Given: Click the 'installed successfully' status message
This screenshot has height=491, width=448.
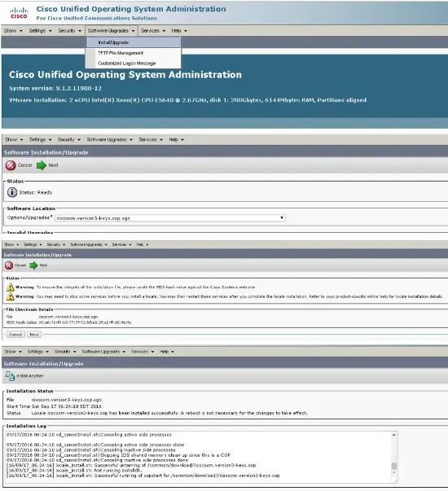Looking at the screenshot, I should pyautogui.click(x=169, y=414).
